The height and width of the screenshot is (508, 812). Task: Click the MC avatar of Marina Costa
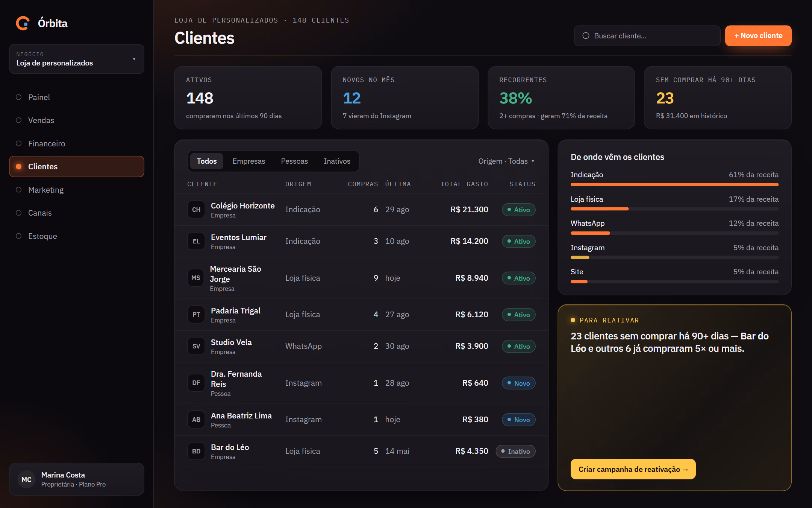(26, 479)
